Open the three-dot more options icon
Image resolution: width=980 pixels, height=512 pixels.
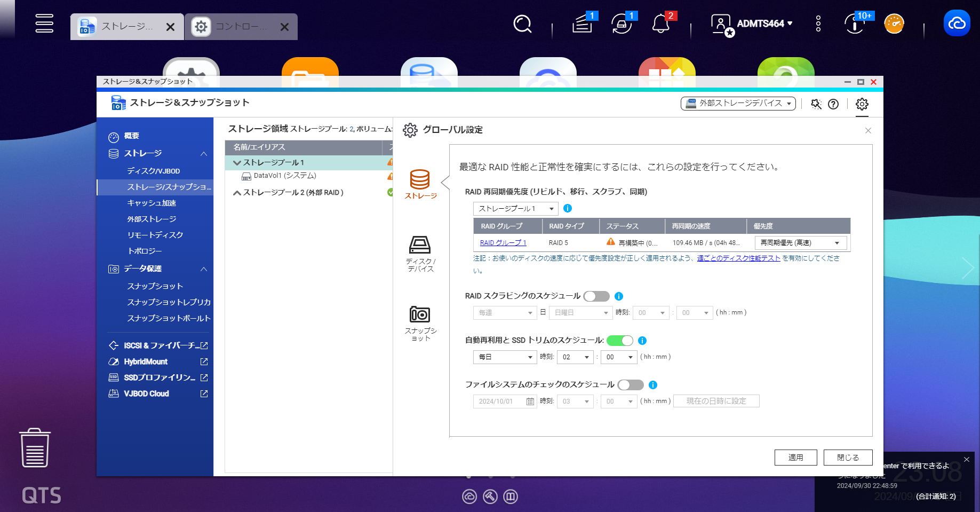tap(818, 23)
